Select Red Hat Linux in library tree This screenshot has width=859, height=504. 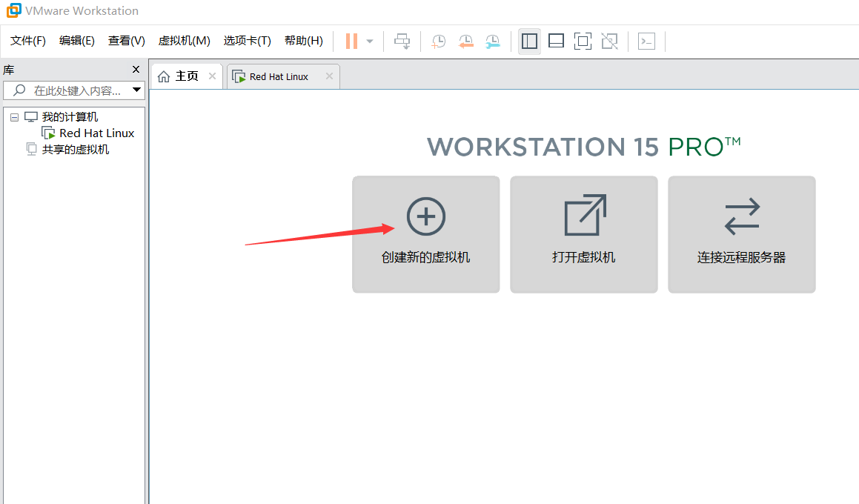click(x=97, y=133)
